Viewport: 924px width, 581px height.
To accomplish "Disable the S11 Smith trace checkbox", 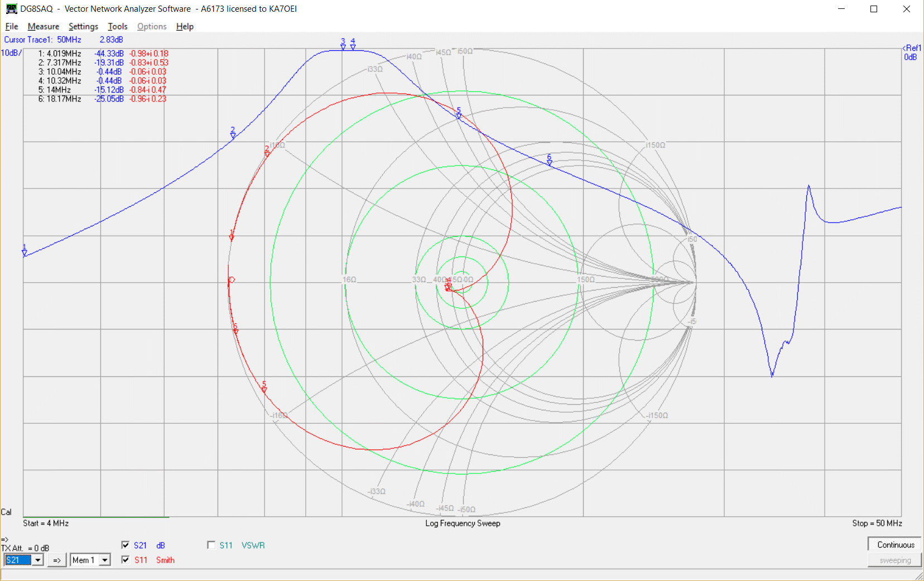I will coord(126,560).
